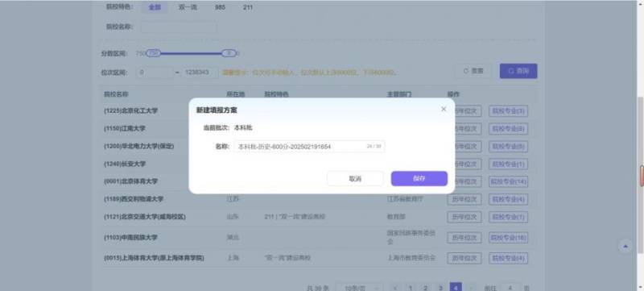Click school name (1240)长安大学
The image size is (644, 291).
[x=125, y=164]
